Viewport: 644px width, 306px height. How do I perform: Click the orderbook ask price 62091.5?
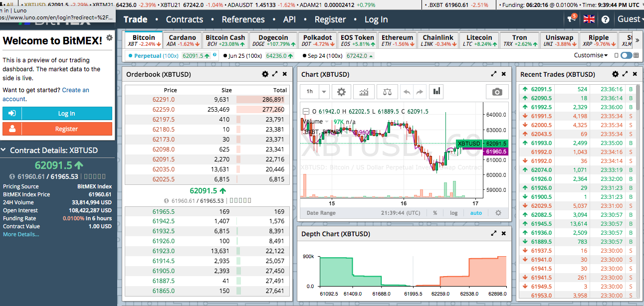tap(164, 159)
